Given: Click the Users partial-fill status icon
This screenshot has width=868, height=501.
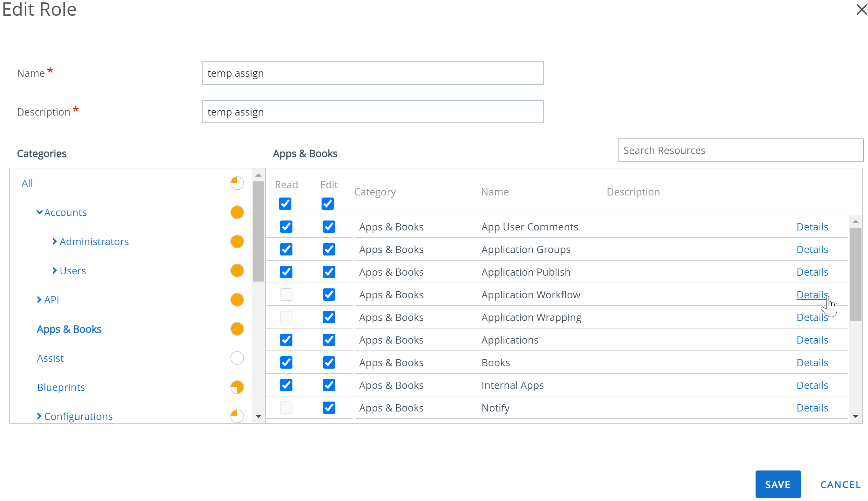Looking at the screenshot, I should (x=237, y=271).
